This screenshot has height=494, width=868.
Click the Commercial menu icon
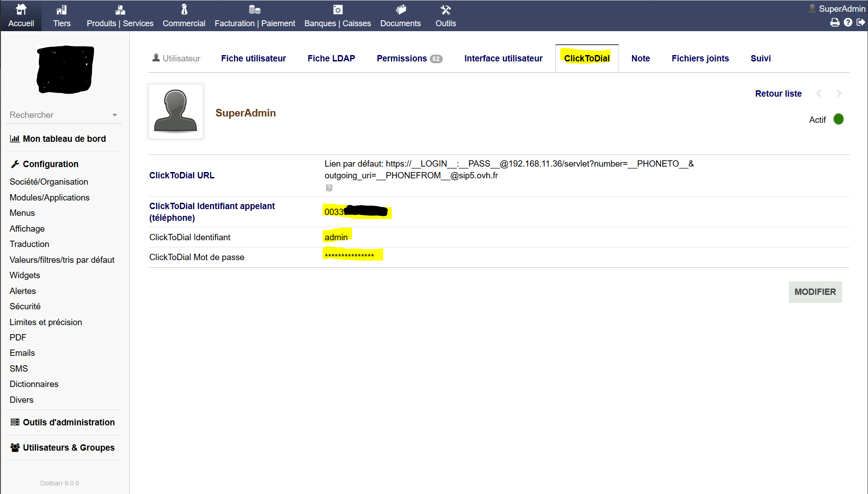click(x=184, y=9)
